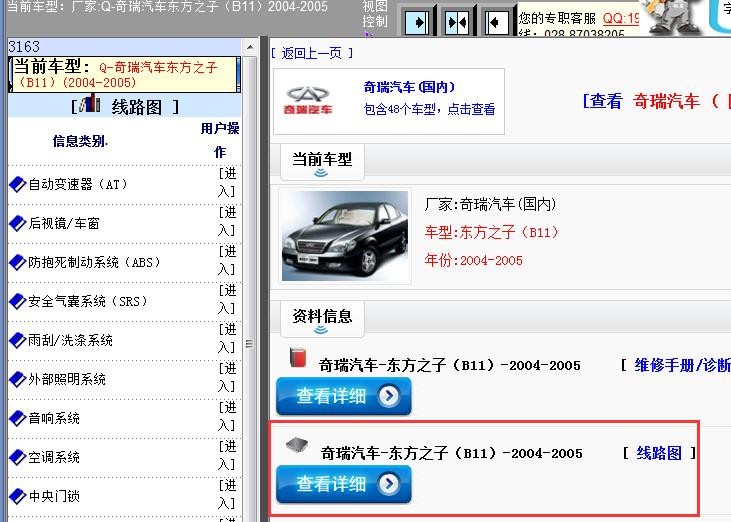731x522 pixels.
Task: Click the blue icon beside 外部照明系统
Action: [18, 379]
